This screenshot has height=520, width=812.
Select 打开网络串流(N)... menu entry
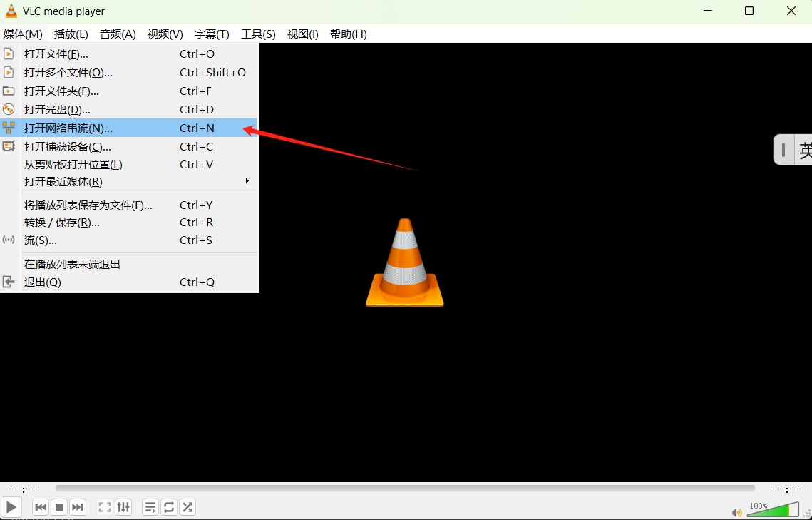[x=129, y=128]
